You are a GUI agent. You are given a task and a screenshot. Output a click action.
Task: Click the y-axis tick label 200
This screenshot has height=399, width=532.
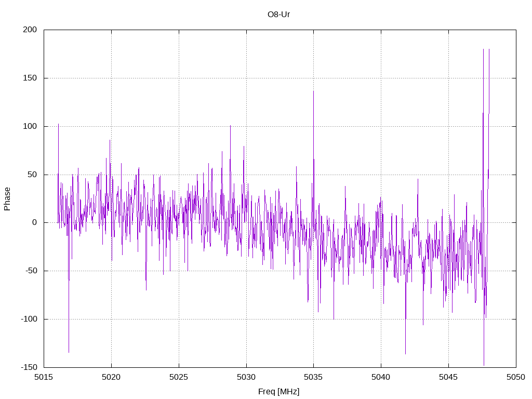(x=30, y=30)
